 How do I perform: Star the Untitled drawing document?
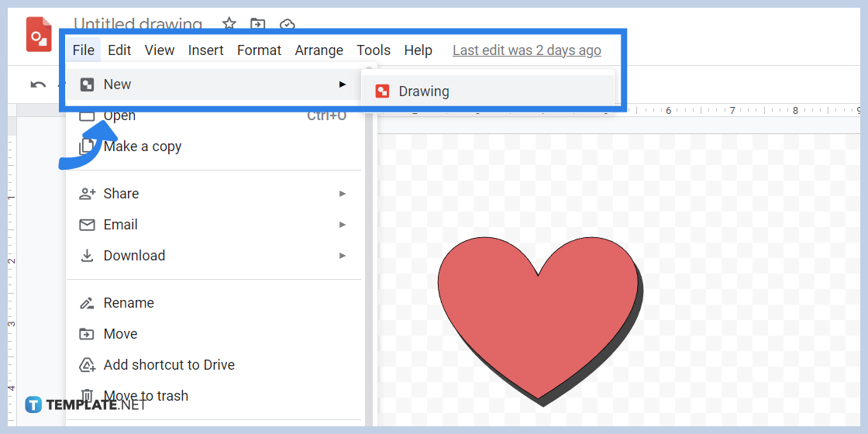pyautogui.click(x=229, y=24)
